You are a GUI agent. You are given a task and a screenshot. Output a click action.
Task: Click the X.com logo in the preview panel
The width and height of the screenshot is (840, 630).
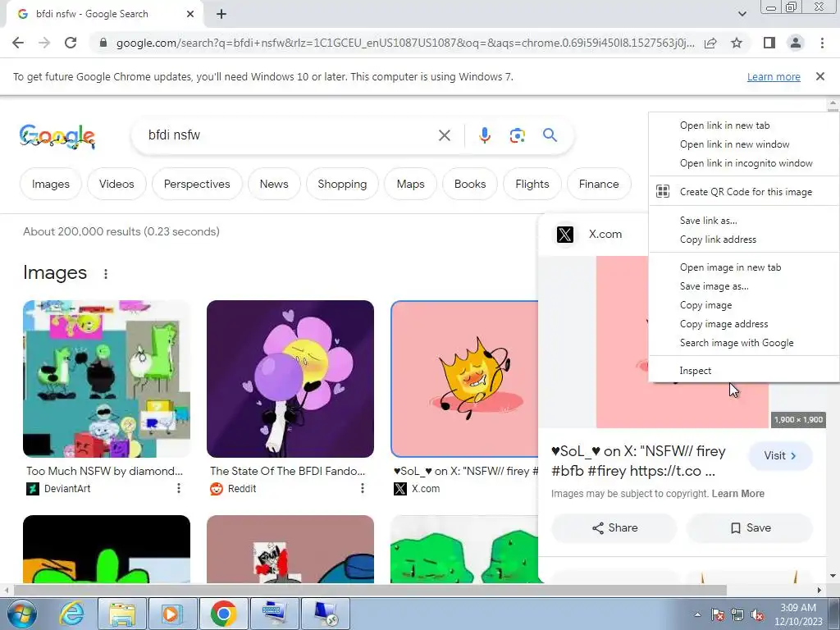(564, 234)
